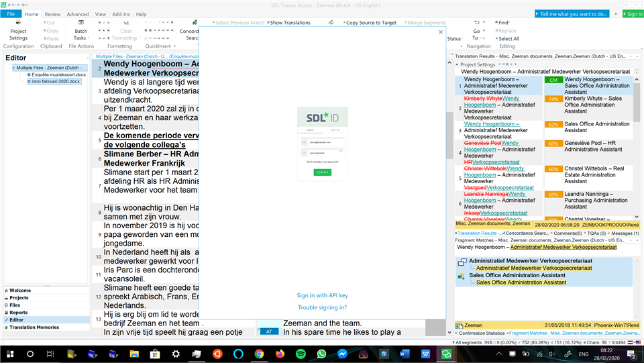Open the Batch Tasks menu
The image size is (644, 363).
point(80,31)
